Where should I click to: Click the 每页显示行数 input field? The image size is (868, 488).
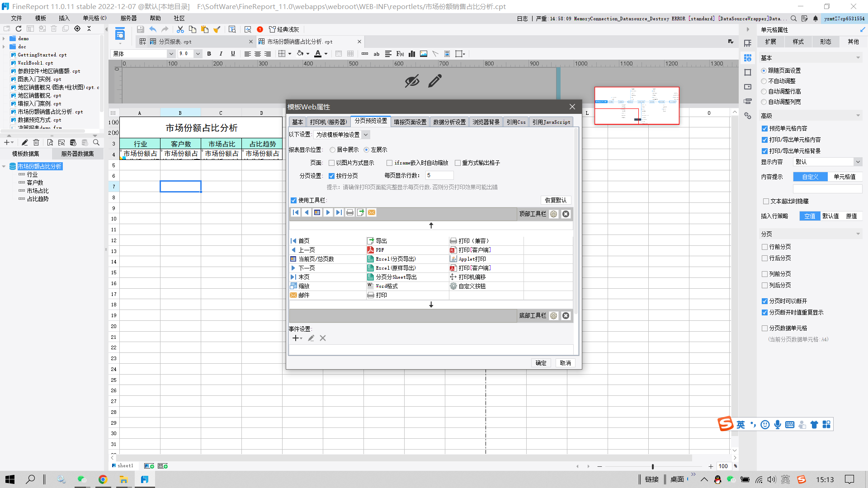pos(439,175)
